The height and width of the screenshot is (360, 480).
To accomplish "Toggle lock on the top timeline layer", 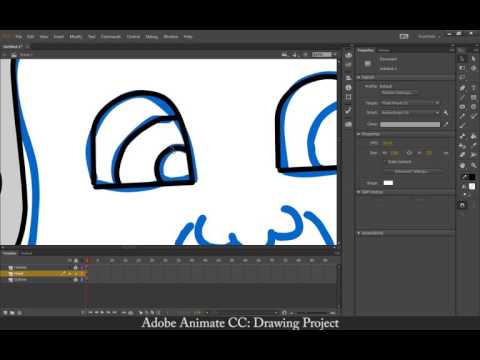I will pos(76,267).
